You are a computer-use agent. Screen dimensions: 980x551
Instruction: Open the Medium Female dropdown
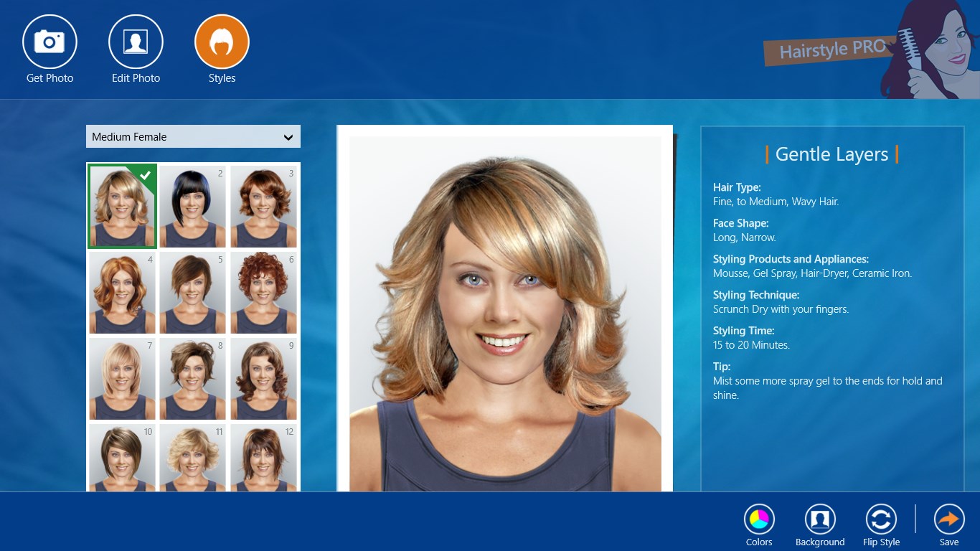193,136
